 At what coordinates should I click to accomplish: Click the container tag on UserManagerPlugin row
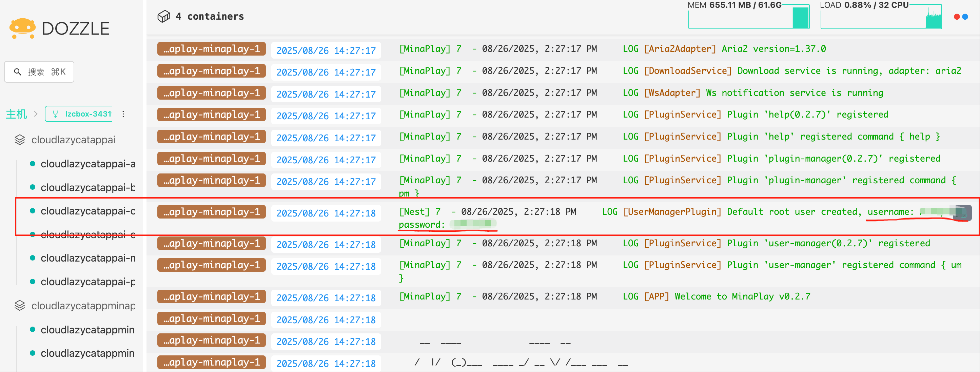212,212
